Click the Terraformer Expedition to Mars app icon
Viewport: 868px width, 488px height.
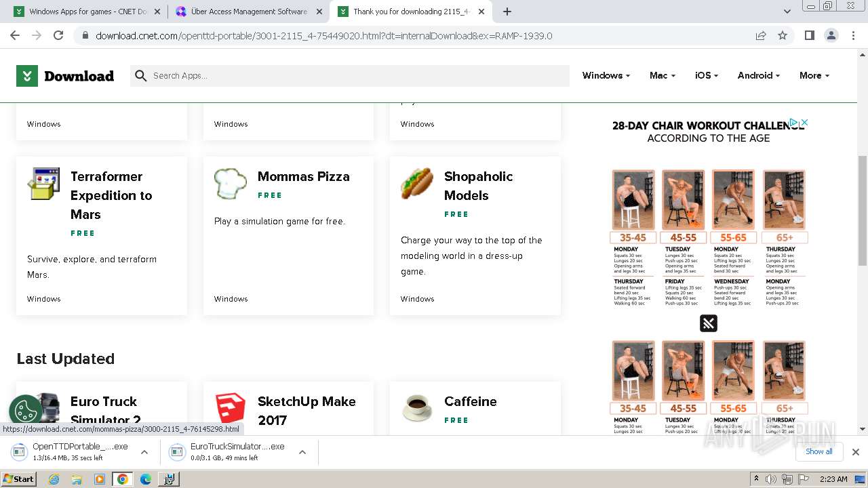[43, 184]
